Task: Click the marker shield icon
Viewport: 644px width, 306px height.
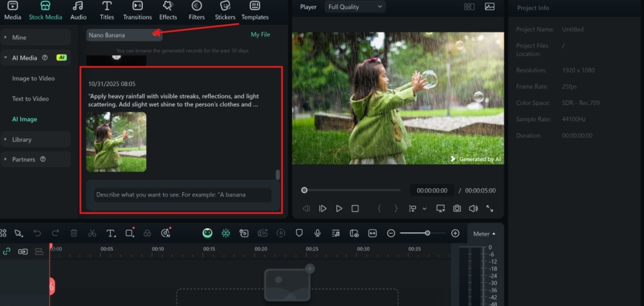Action: (x=300, y=233)
